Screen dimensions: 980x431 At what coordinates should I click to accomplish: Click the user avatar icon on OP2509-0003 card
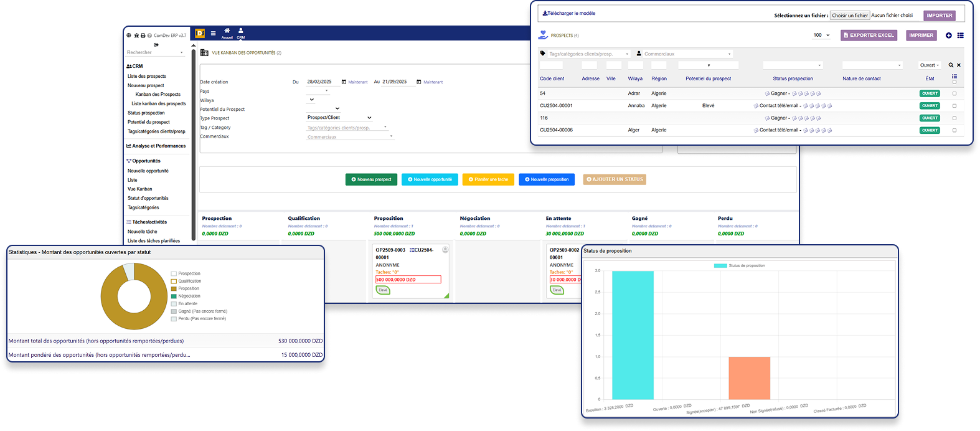[445, 250]
